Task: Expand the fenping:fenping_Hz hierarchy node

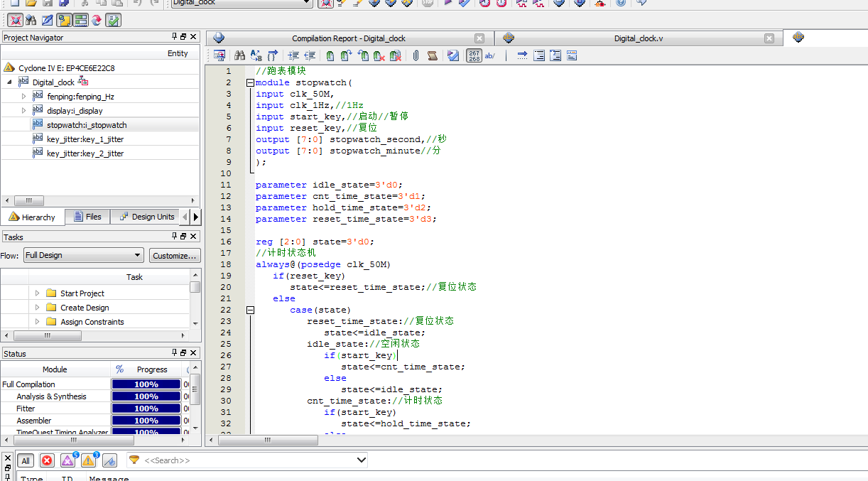Action: pos(23,96)
